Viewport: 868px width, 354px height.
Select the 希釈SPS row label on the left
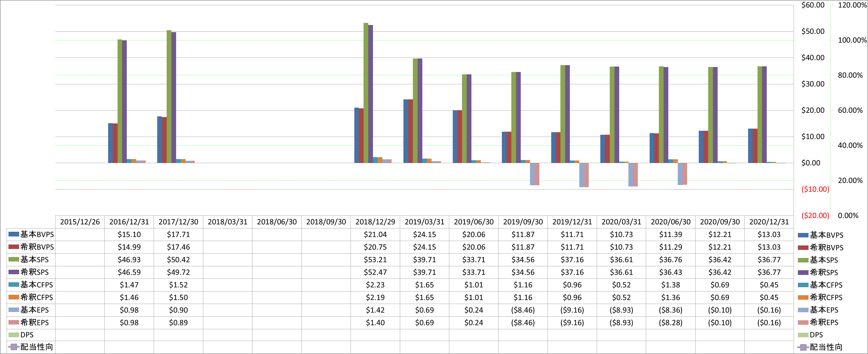pos(34,272)
